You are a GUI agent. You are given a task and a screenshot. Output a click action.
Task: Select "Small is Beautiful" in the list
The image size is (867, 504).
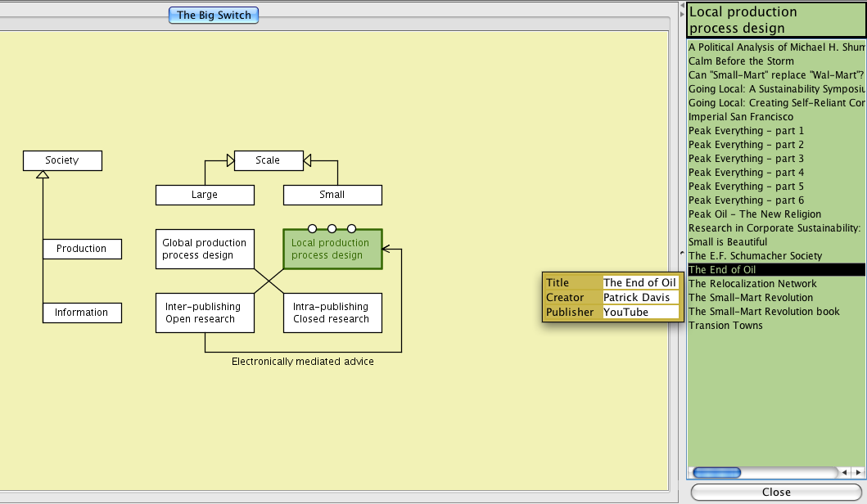coord(728,242)
